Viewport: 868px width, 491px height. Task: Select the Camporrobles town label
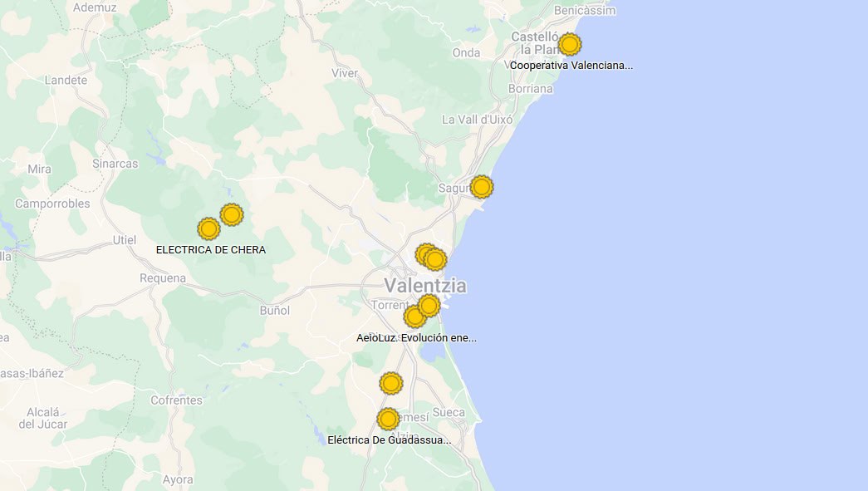[52, 204]
